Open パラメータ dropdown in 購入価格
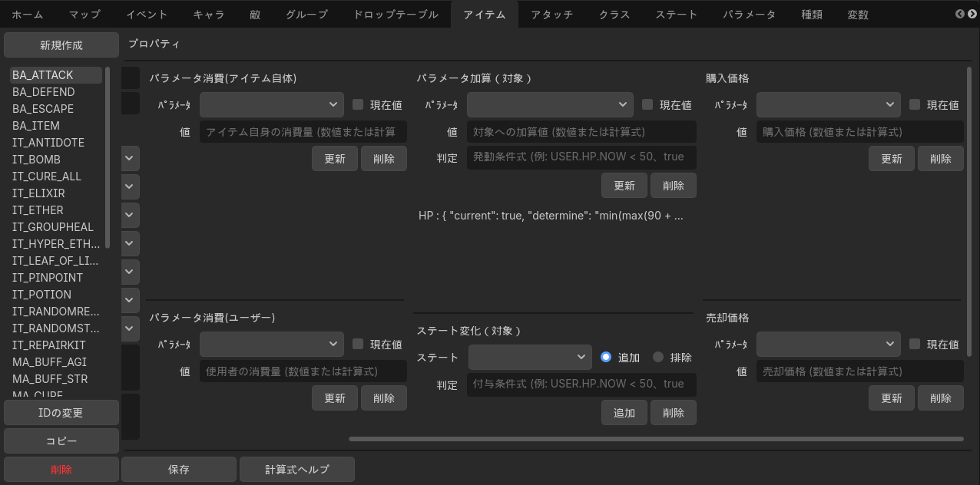 (829, 105)
